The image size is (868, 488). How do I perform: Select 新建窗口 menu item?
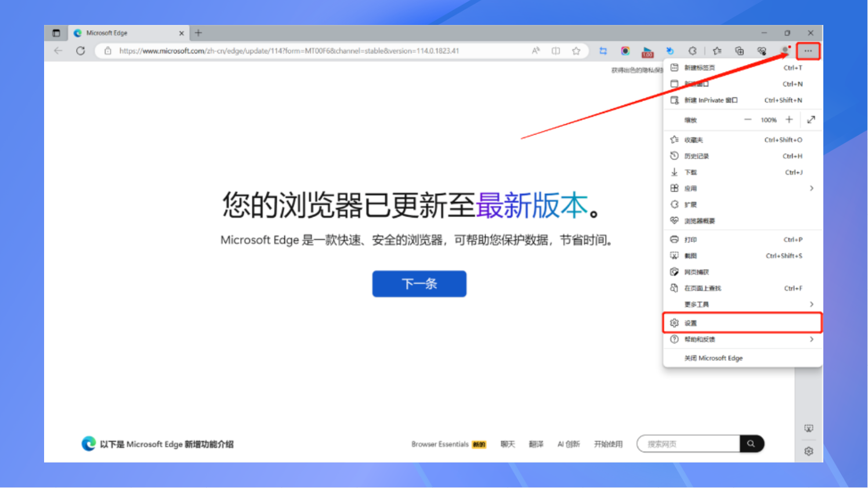743,84
